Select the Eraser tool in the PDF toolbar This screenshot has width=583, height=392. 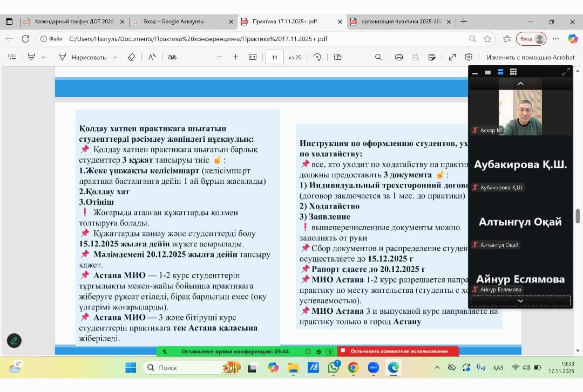tap(131, 57)
